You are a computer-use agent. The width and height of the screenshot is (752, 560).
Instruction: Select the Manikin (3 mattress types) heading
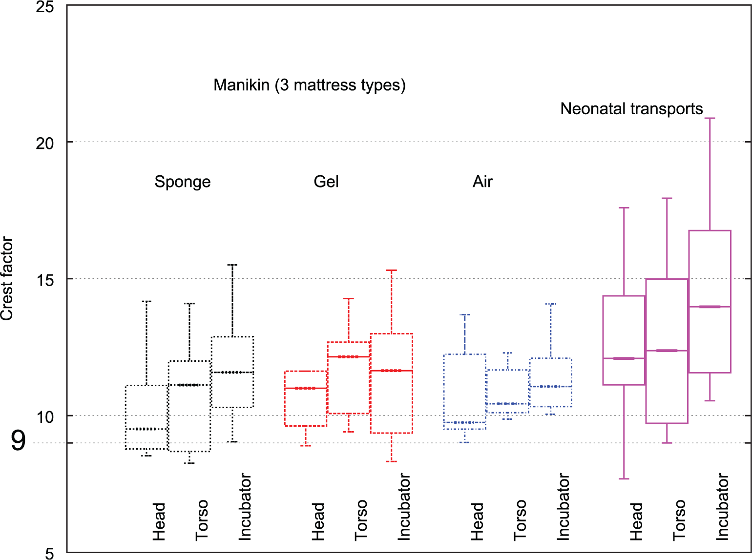pos(310,85)
